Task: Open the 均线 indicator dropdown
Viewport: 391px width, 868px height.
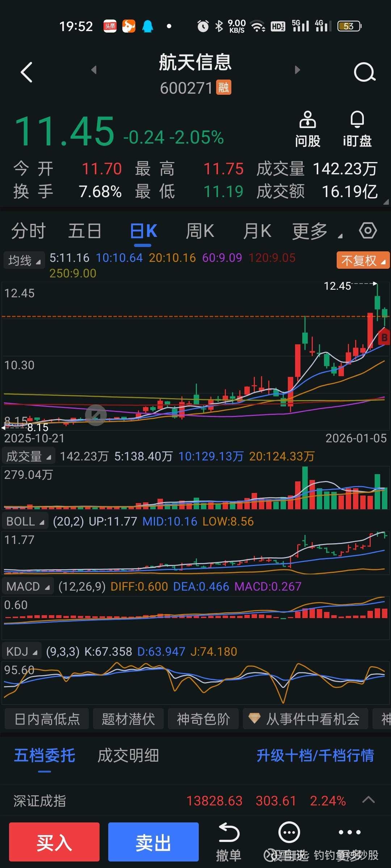Action: 24,260
